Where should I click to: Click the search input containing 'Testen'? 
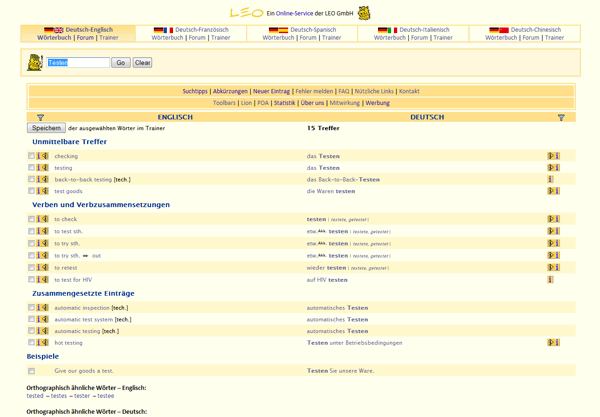pos(78,62)
